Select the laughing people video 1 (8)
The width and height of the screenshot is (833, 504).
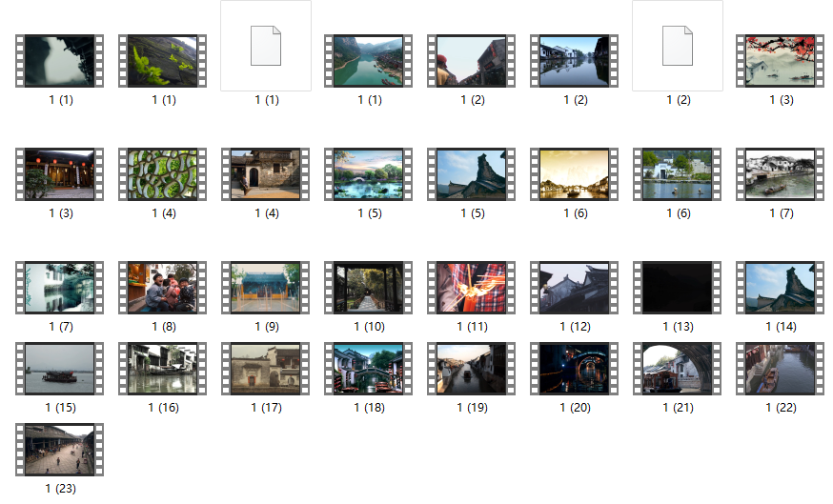click(163, 288)
